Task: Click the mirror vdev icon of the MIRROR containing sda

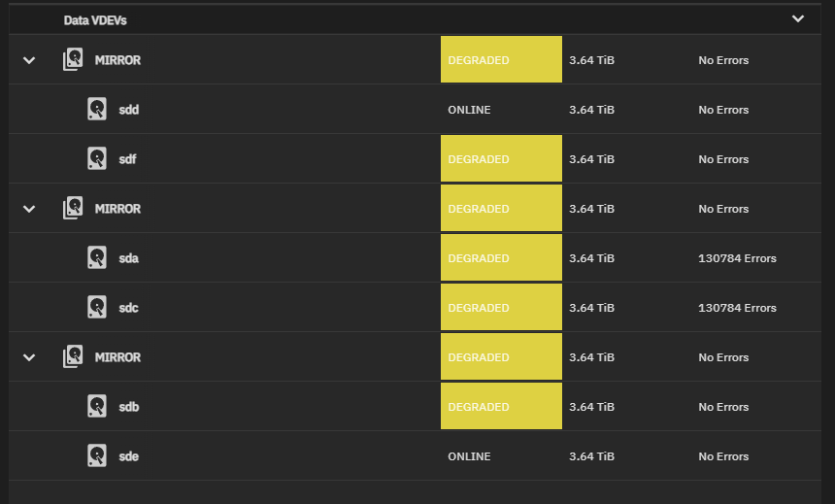Action: [x=73, y=208]
